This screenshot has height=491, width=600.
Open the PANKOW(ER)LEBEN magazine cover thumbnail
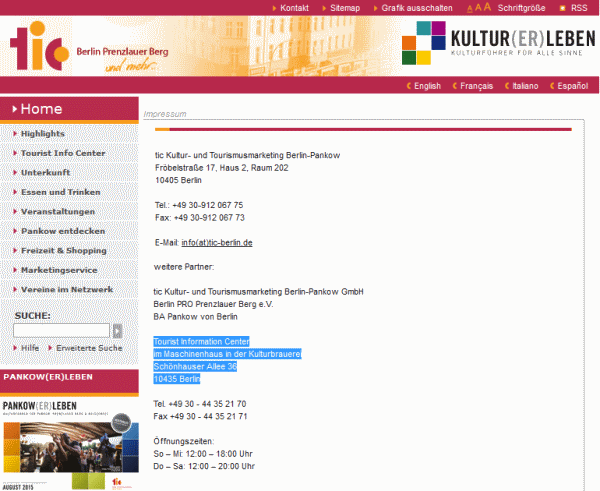pyautogui.click(x=70, y=445)
